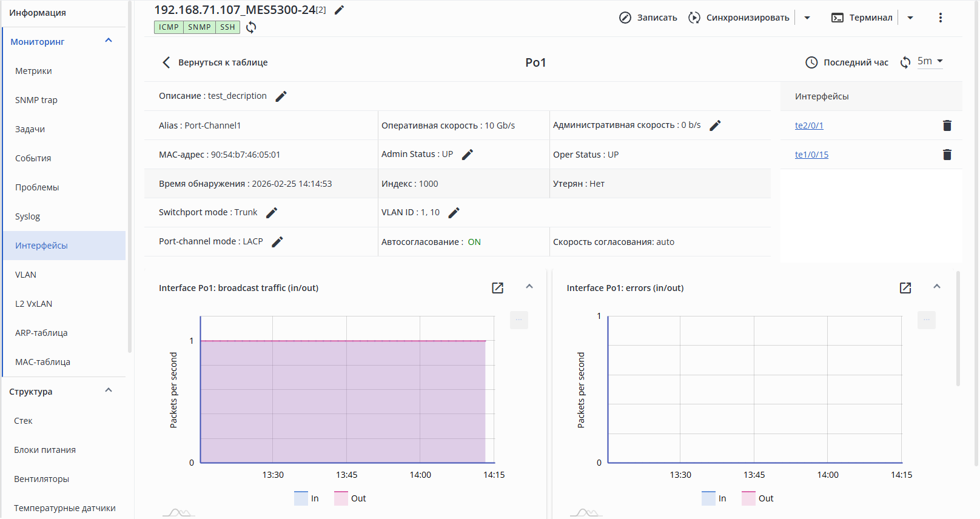
Task: Open the te2/0/1 interface link
Action: click(x=809, y=126)
